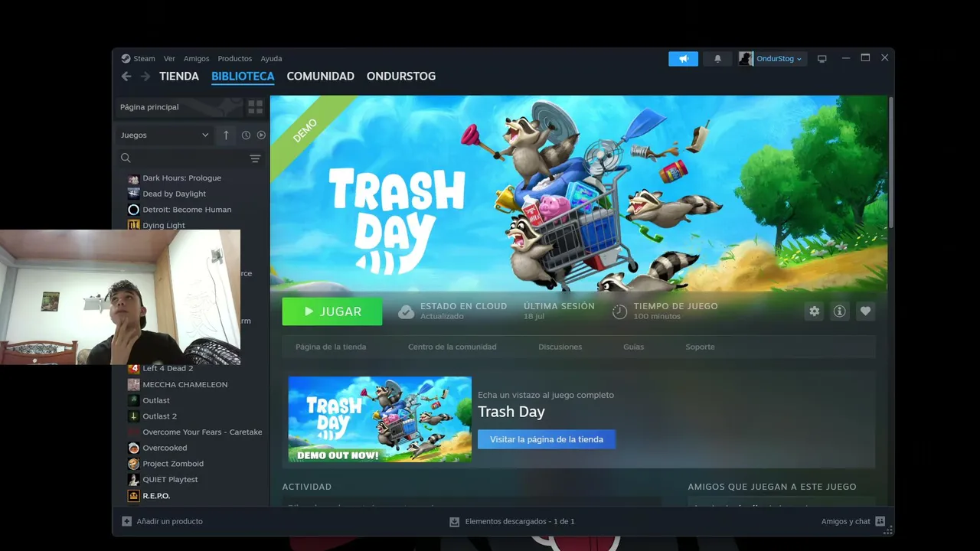The image size is (980, 551).
Task: Click Elementos descargados status text
Action: tap(519, 521)
